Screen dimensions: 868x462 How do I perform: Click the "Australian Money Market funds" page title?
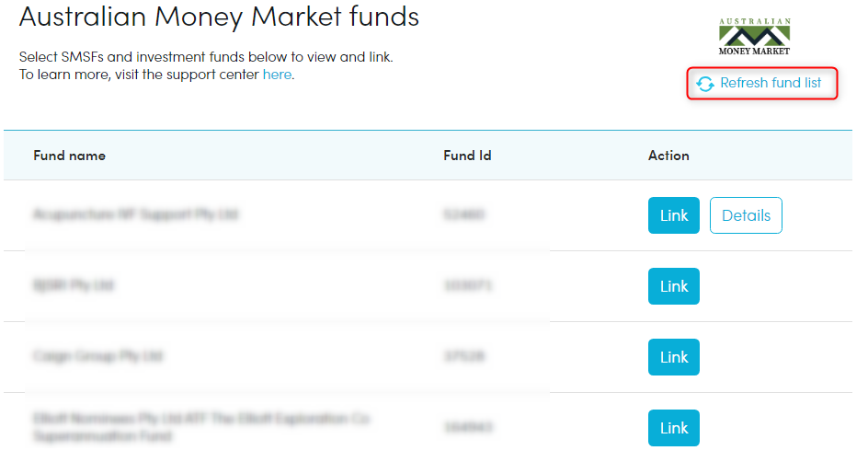(219, 17)
